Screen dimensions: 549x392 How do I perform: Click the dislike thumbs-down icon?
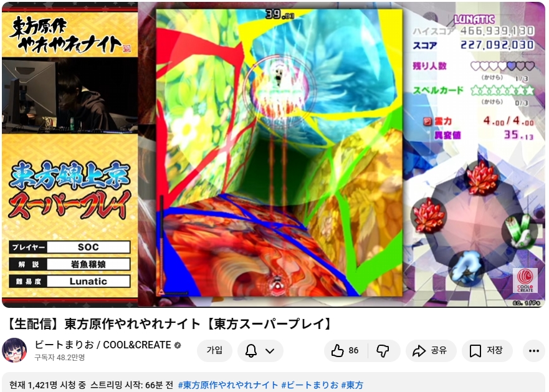point(383,350)
